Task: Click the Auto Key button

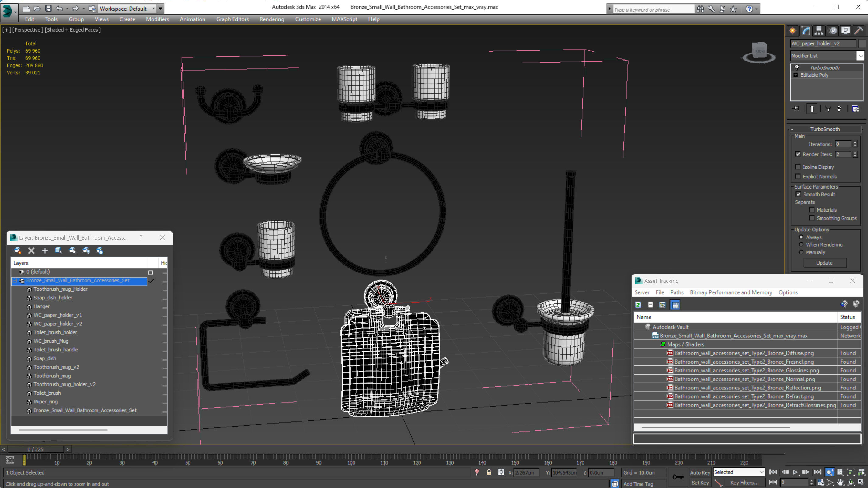Action: (700, 472)
